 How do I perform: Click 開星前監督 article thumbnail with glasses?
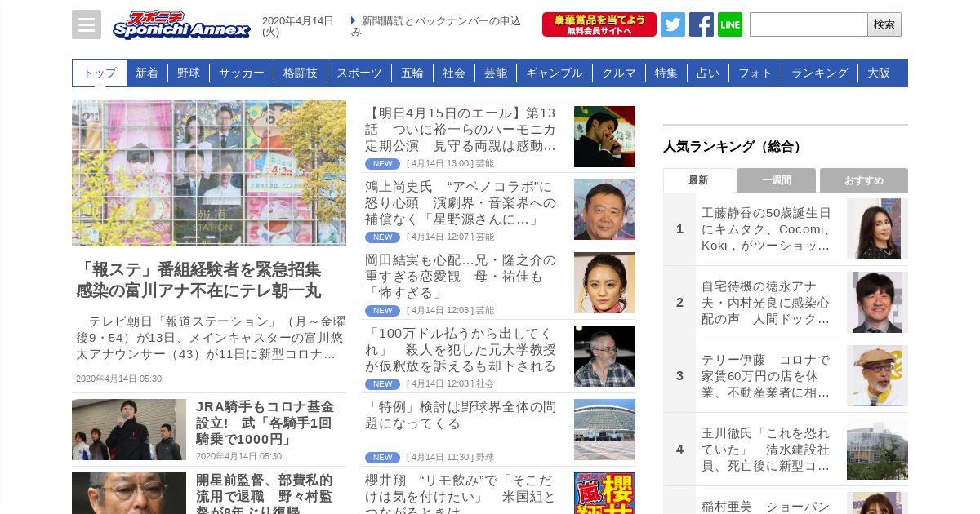pos(129,493)
